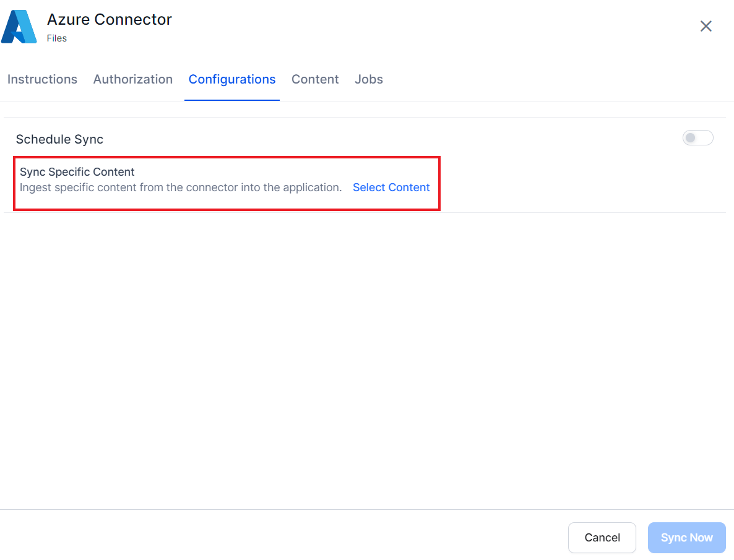Click the blue underline beneath Configurations tab
The image size is (734, 560).
tap(232, 100)
